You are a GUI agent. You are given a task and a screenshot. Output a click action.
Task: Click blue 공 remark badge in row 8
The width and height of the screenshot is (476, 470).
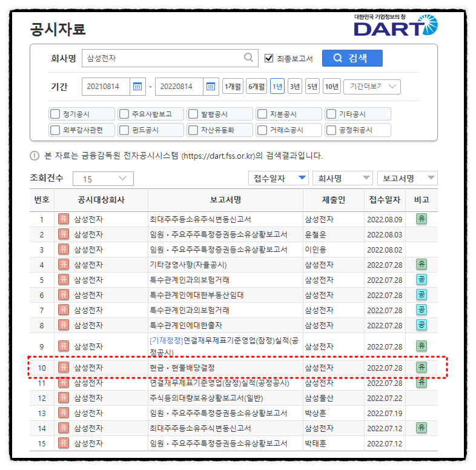coord(421,325)
